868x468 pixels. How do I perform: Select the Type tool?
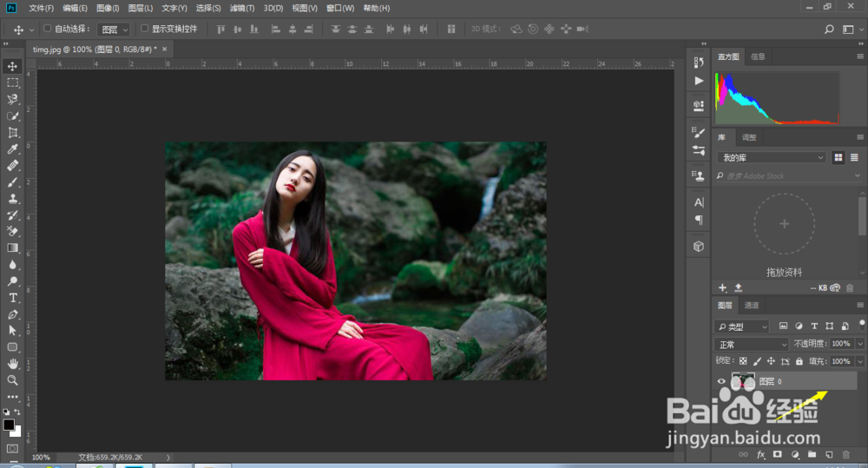[x=12, y=298]
